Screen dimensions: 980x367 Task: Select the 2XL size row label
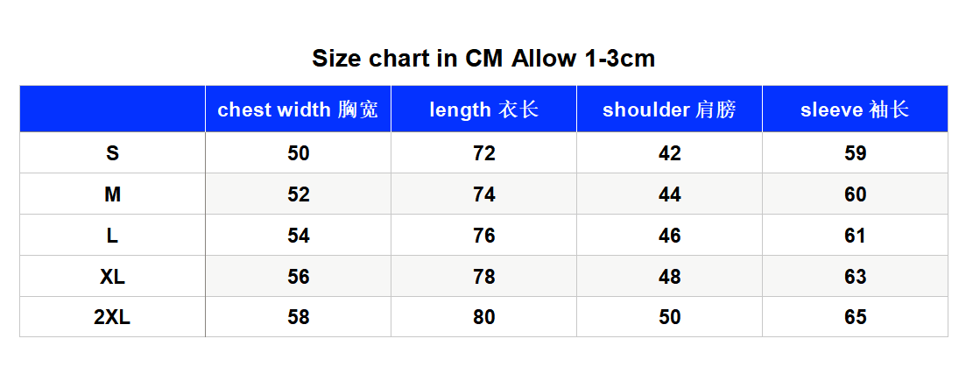point(112,317)
